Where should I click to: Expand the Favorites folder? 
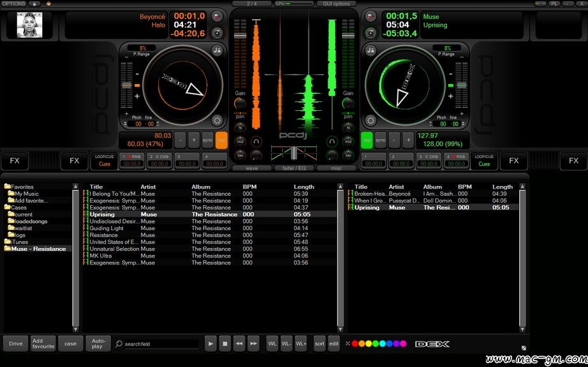click(18, 187)
